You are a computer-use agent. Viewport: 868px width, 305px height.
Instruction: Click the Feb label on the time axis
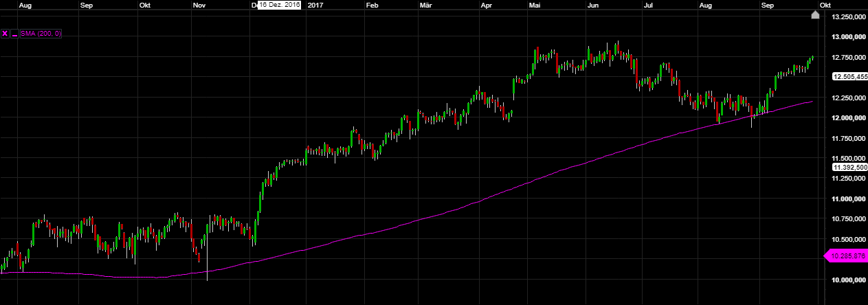coord(372,5)
